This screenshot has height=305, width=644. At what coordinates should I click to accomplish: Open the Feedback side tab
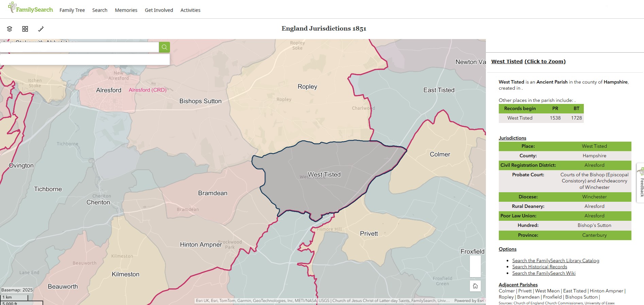point(641,183)
